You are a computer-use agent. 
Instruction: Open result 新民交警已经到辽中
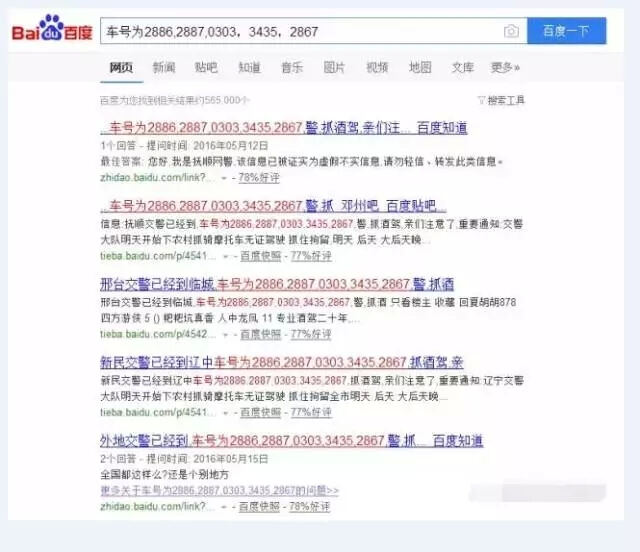tap(282, 363)
